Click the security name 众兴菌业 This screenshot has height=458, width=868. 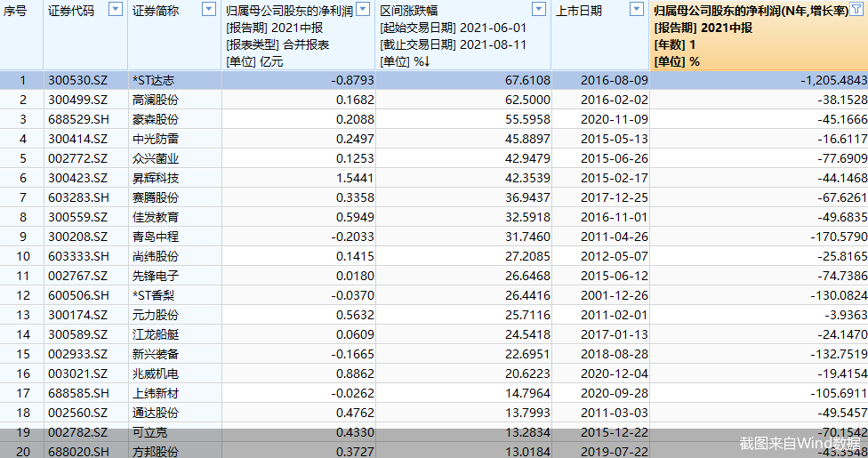tap(156, 158)
